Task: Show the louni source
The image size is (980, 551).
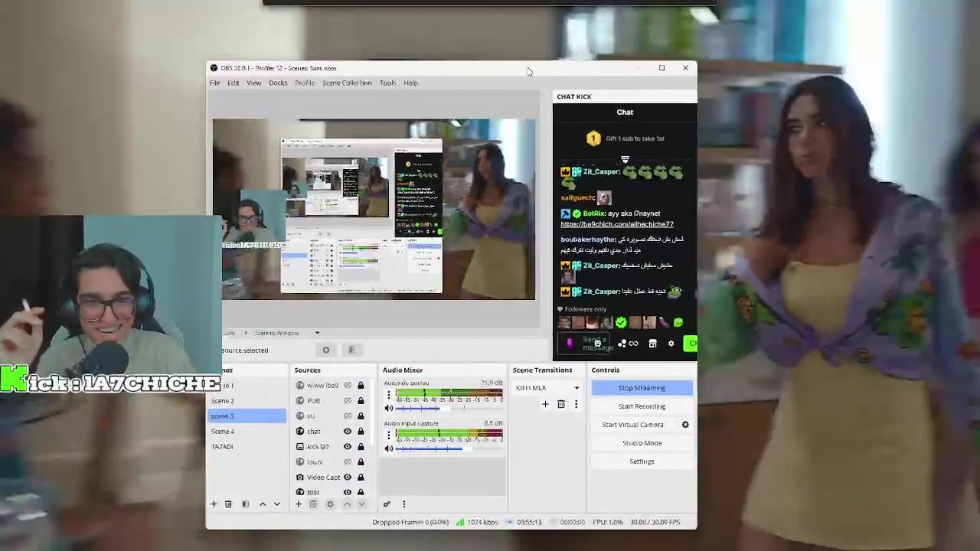Action: tap(348, 461)
